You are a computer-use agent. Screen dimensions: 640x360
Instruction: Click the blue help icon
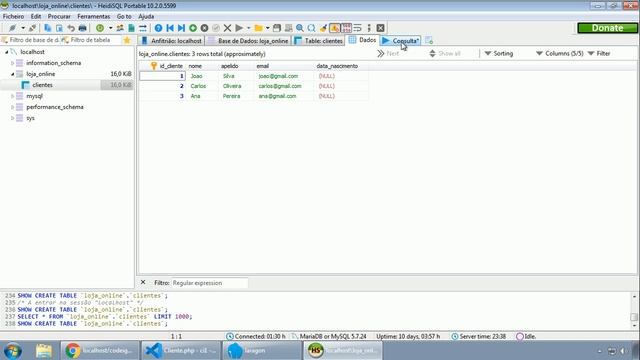158,28
